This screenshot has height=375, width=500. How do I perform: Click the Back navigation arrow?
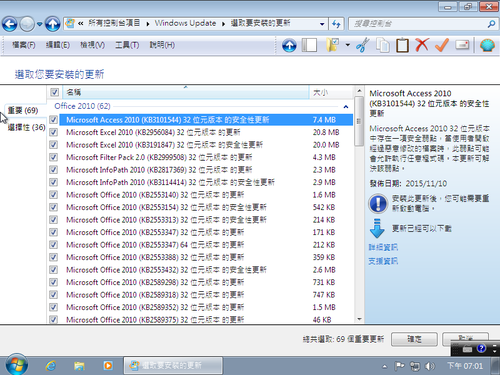coord(10,24)
